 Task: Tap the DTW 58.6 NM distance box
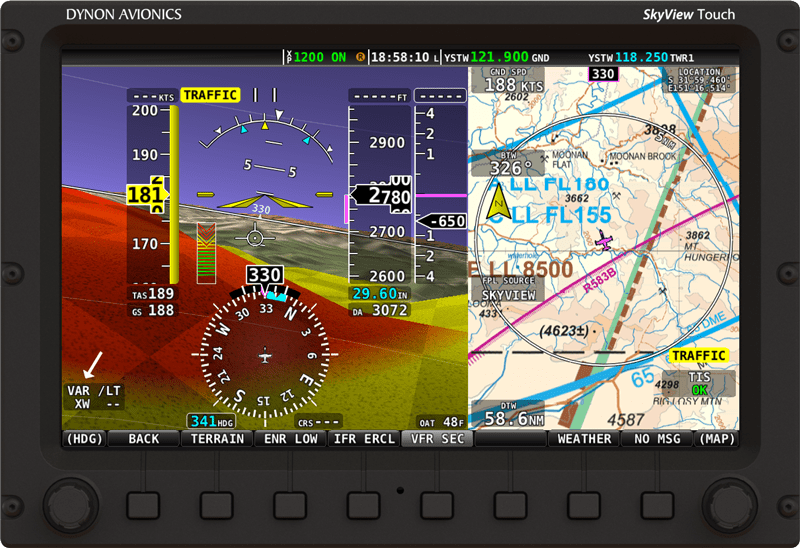[508, 414]
